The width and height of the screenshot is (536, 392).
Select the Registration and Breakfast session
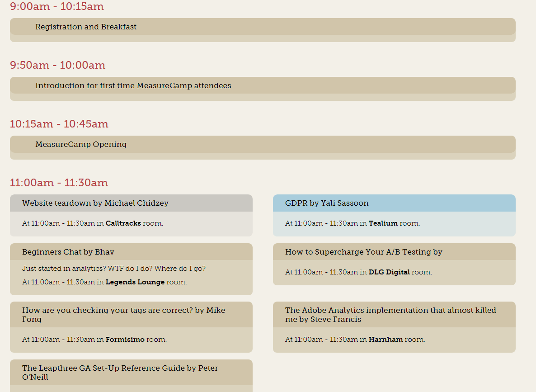click(x=86, y=27)
